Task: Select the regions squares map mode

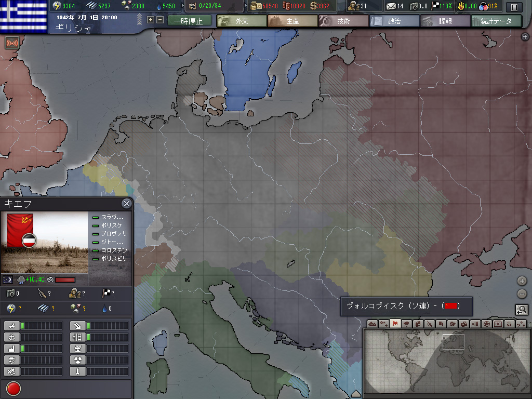Action: pos(441,324)
